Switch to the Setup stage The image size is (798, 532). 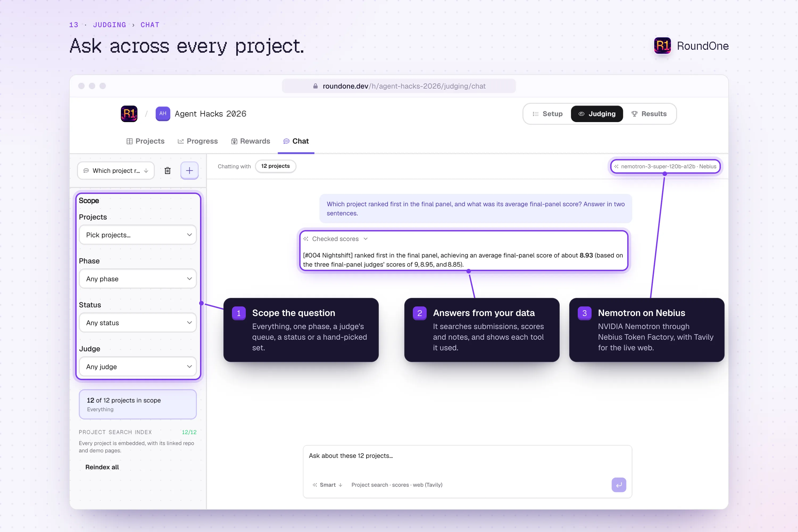point(547,114)
